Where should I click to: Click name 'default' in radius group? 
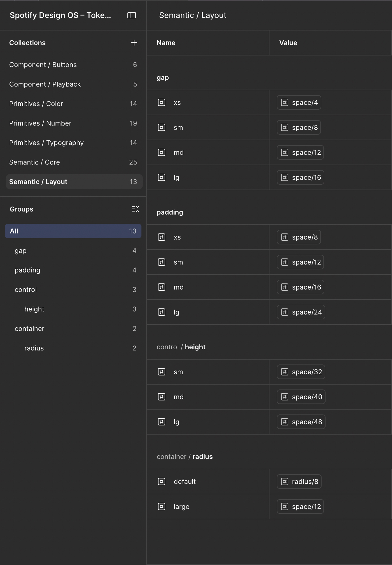185,481
